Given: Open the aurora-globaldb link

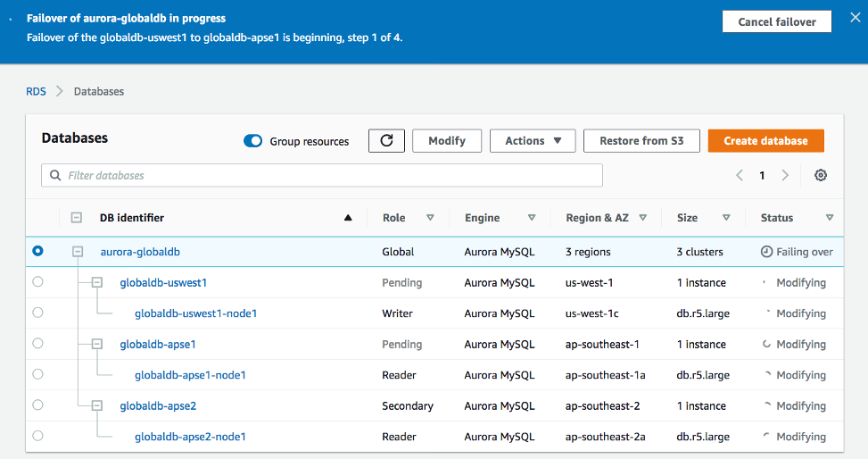Looking at the screenshot, I should (x=140, y=252).
